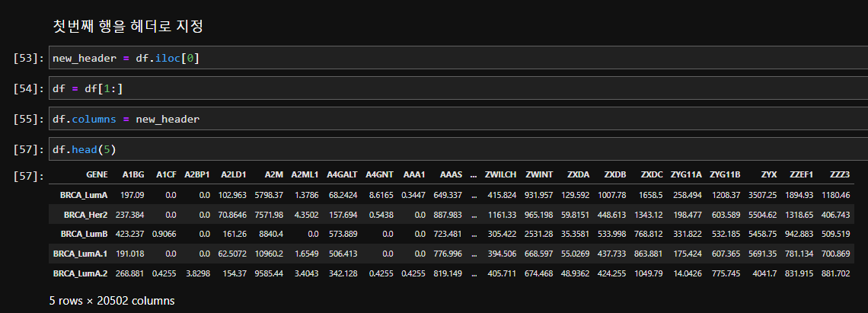This screenshot has height=313, width=868.
Task: Click the value 2531.28 in the ZWINT column
Action: click(x=538, y=234)
